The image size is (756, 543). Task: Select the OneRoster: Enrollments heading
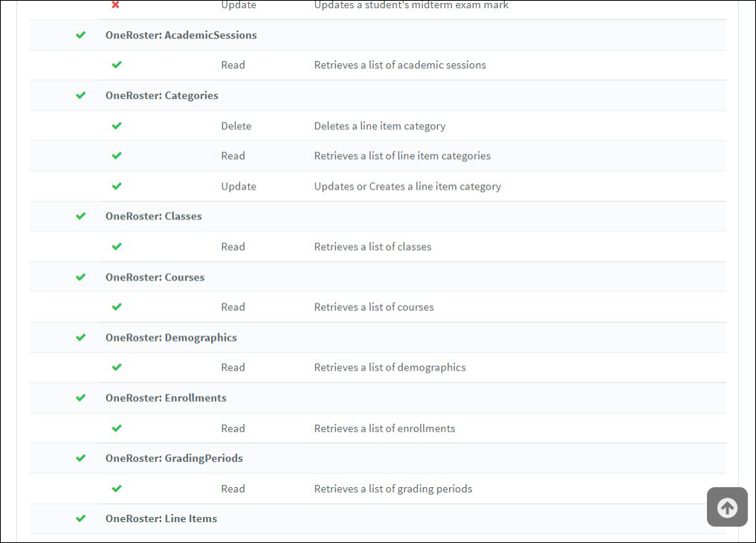click(166, 398)
